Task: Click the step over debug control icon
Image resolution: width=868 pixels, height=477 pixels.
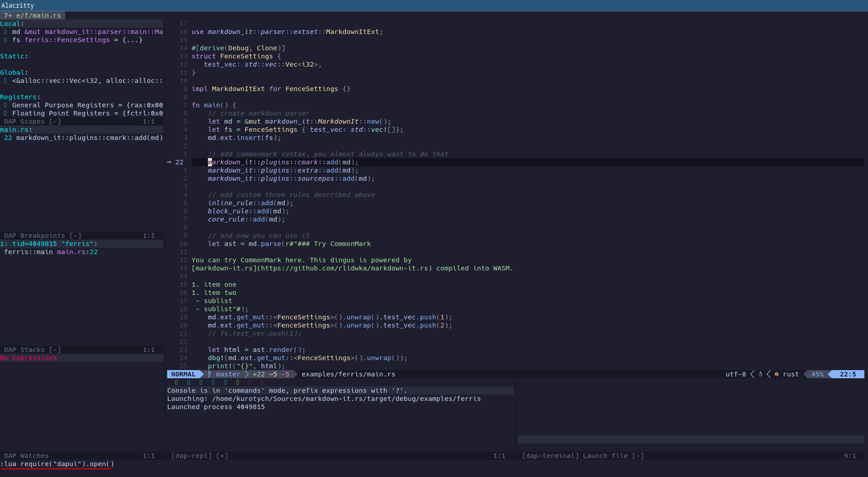Action: (201, 382)
